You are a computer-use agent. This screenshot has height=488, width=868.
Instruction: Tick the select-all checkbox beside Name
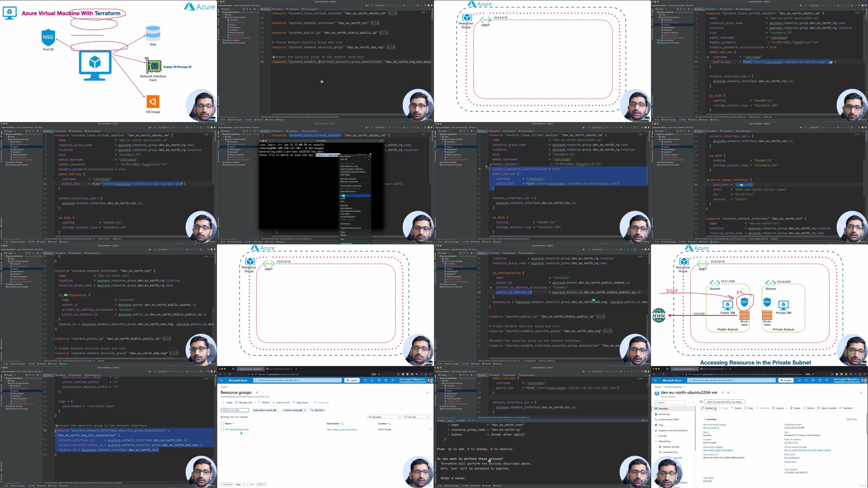[222, 424]
